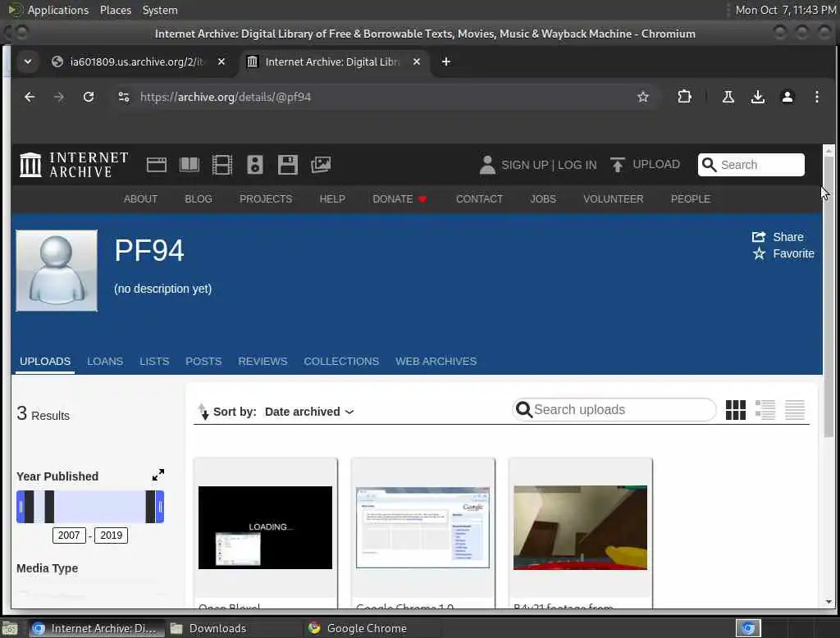Select the UPLOADS profile tab

pos(45,361)
